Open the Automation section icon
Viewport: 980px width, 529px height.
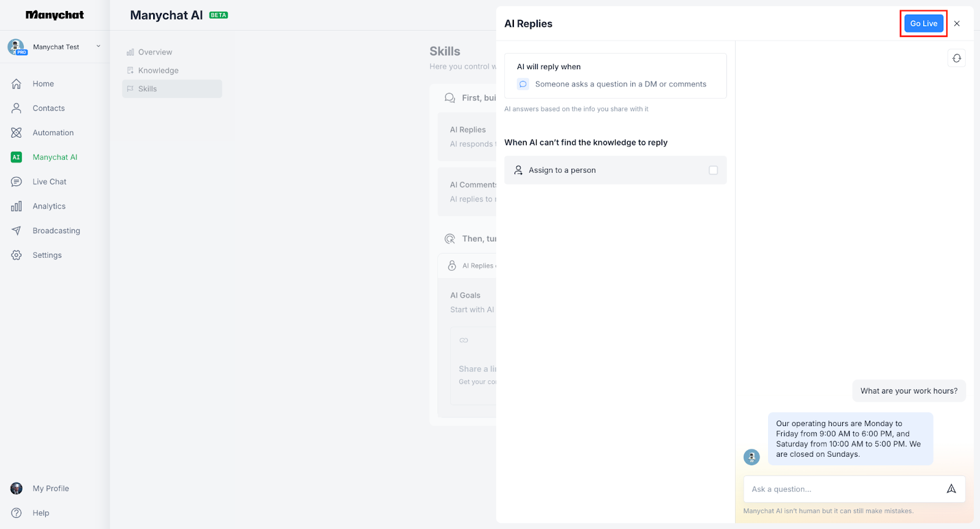pyautogui.click(x=17, y=133)
